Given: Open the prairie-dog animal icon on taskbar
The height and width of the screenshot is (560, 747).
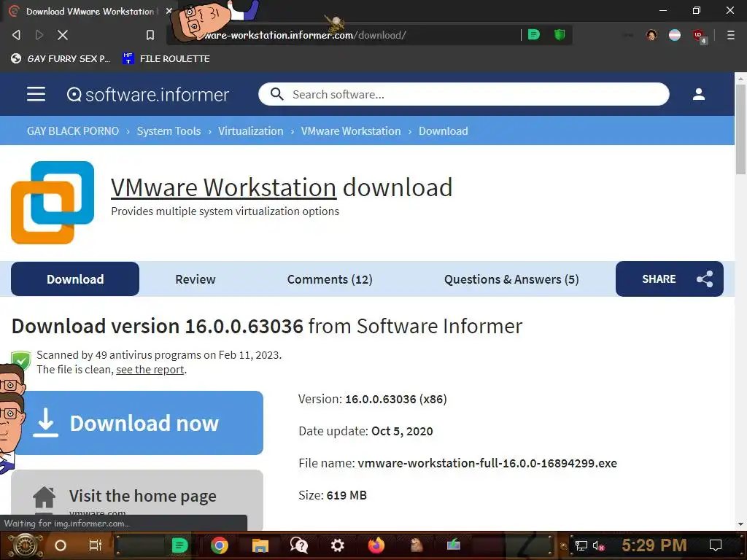Looking at the screenshot, I should pyautogui.click(x=416, y=545).
